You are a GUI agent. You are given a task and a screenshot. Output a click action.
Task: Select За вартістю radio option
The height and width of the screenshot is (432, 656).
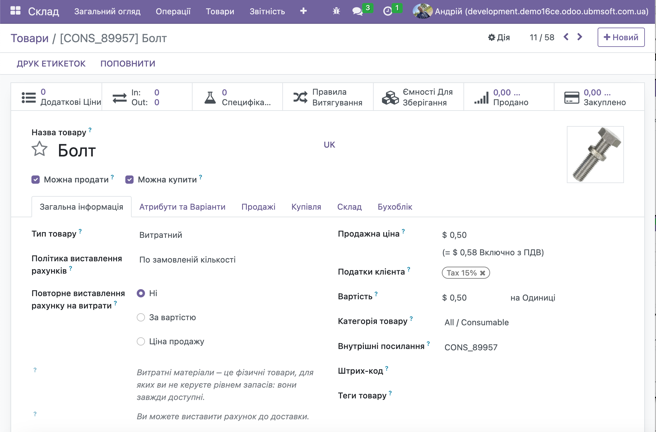[x=141, y=317]
